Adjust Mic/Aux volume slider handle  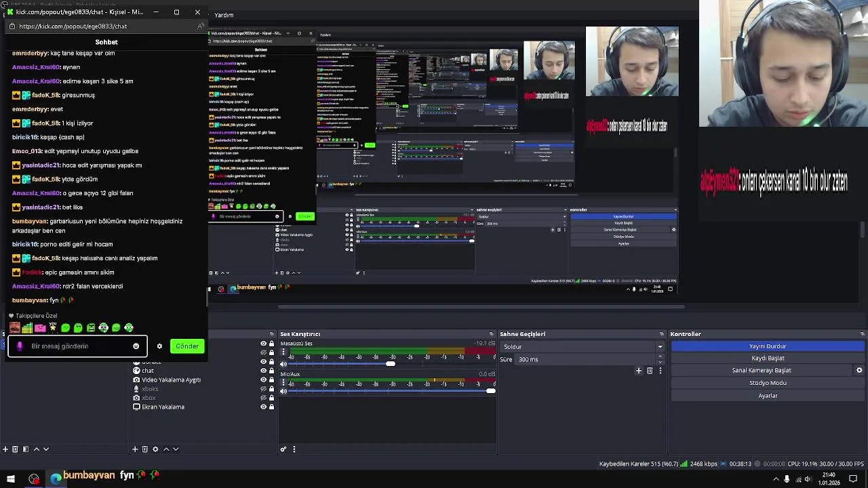[491, 391]
